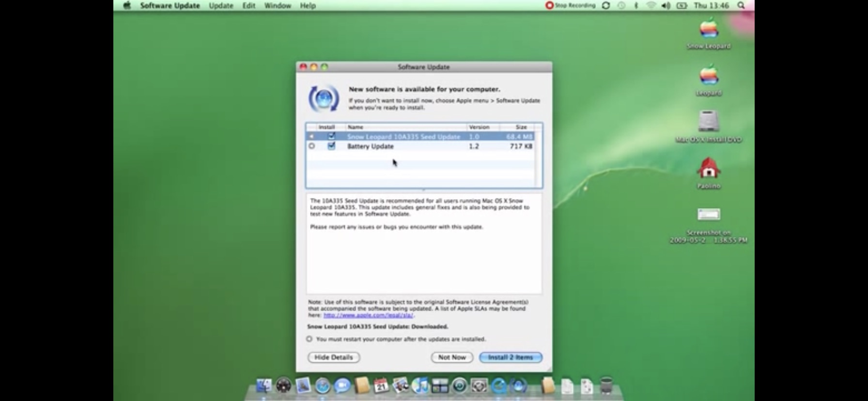Uncheck the Snow Leopard 10A335 Seed Update checkbox
Screen dimensions: 868x401
tap(331, 136)
